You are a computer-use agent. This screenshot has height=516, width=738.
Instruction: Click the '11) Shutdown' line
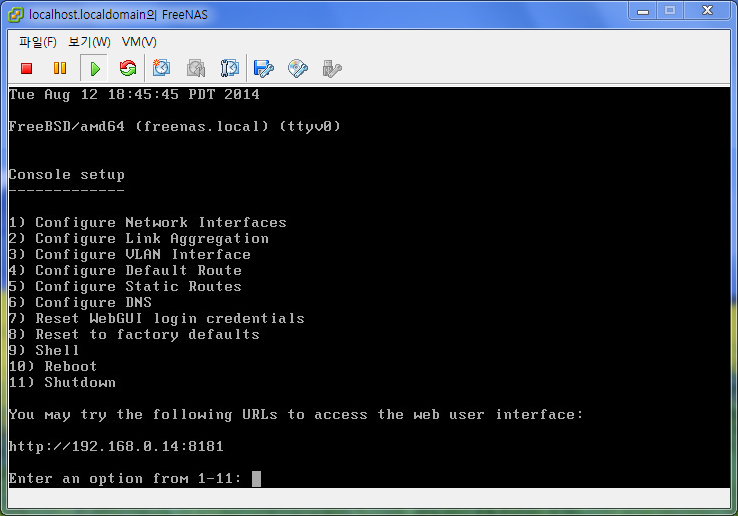coord(62,383)
